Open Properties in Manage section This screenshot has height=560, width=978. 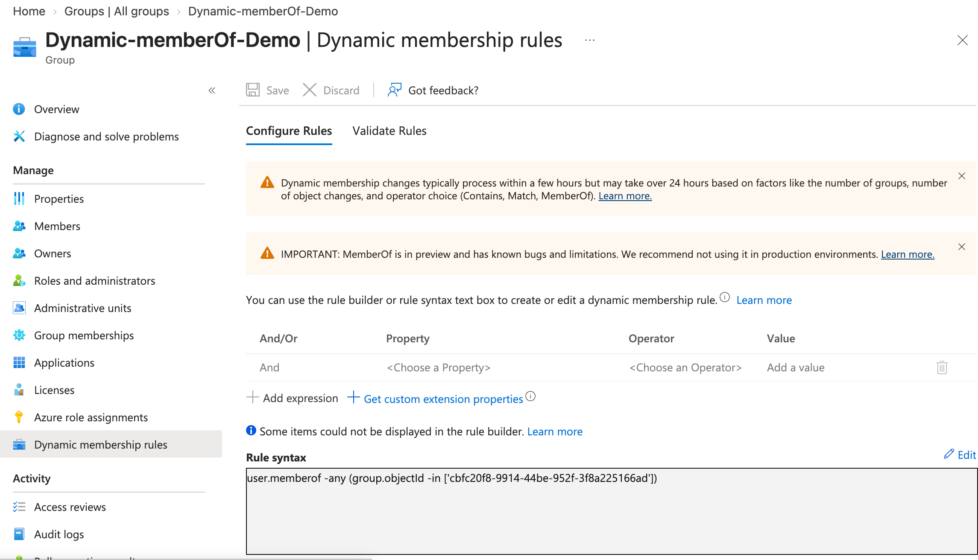[59, 199]
